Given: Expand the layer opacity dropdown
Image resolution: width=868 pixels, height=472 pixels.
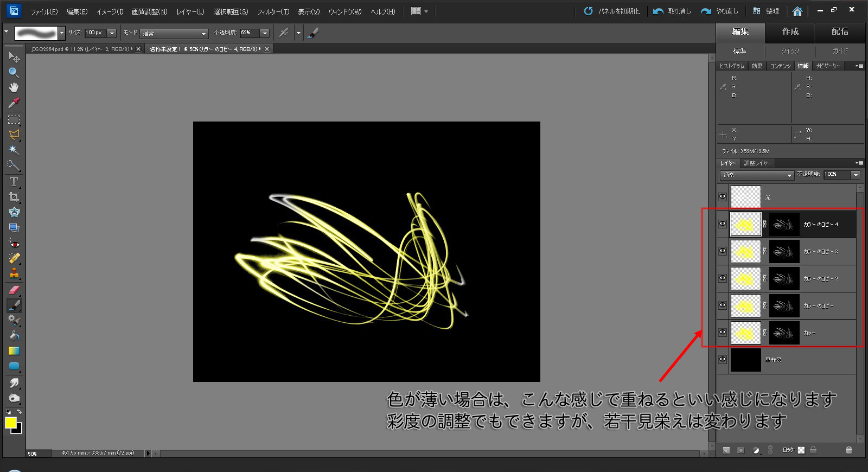Looking at the screenshot, I should tap(855, 175).
